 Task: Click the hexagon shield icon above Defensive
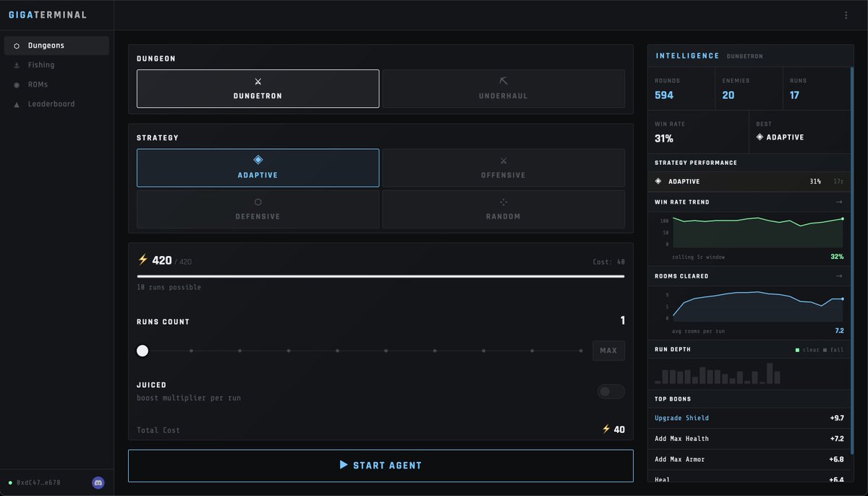[258, 202]
